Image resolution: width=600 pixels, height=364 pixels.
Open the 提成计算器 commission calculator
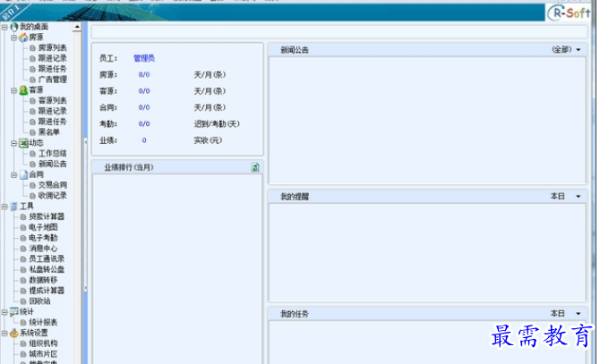pyautogui.click(x=47, y=291)
